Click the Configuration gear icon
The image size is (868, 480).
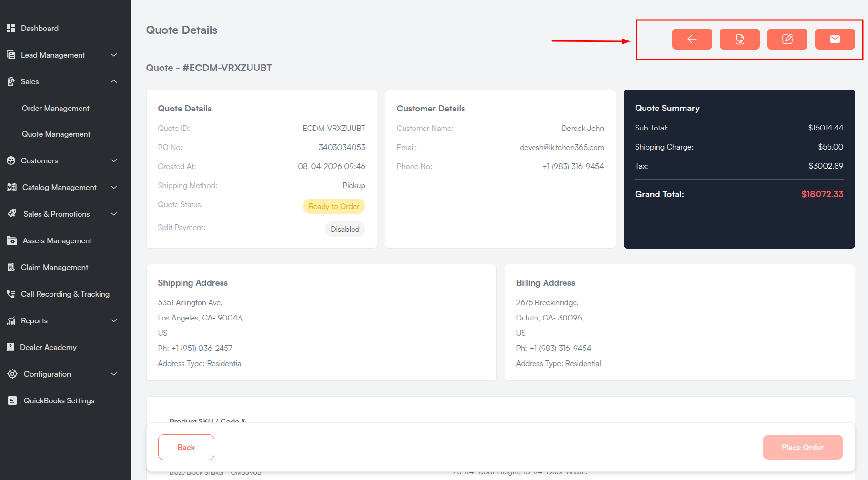pyautogui.click(x=12, y=374)
